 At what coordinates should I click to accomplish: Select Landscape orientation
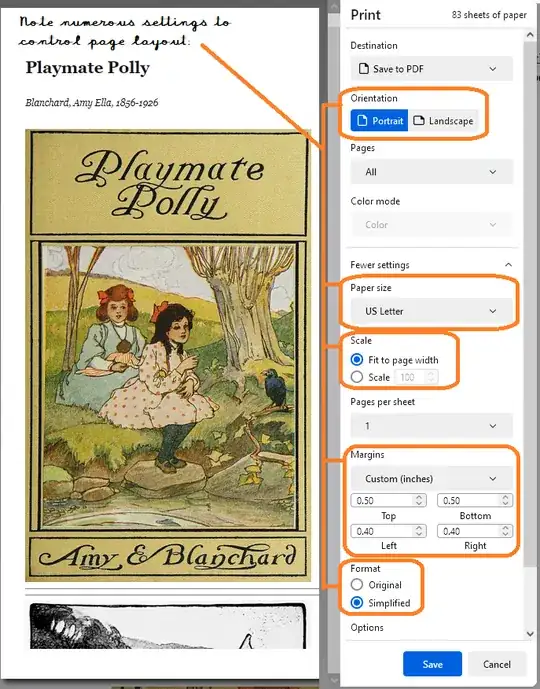point(443,120)
